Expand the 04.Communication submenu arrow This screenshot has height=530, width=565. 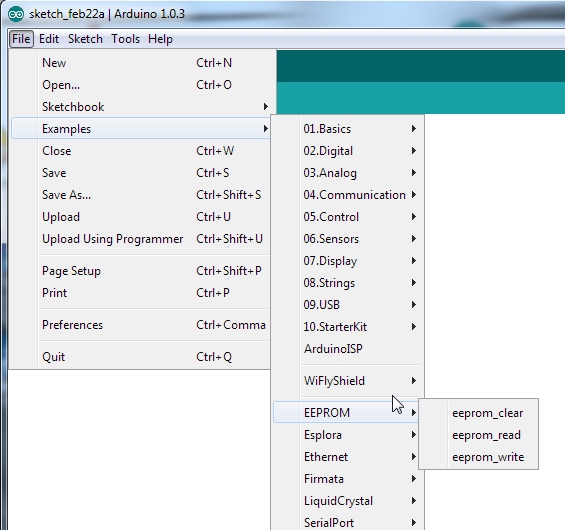pos(414,195)
